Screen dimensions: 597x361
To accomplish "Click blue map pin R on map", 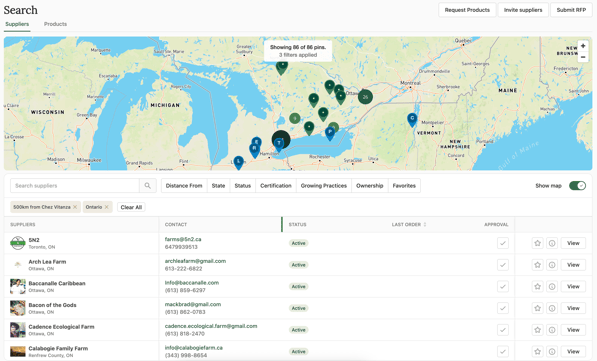I will [254, 149].
